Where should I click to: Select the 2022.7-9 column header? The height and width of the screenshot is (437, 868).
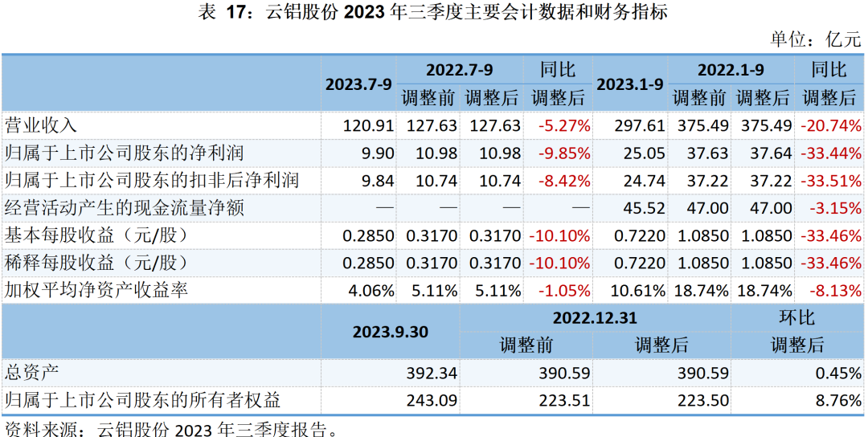coord(461,69)
